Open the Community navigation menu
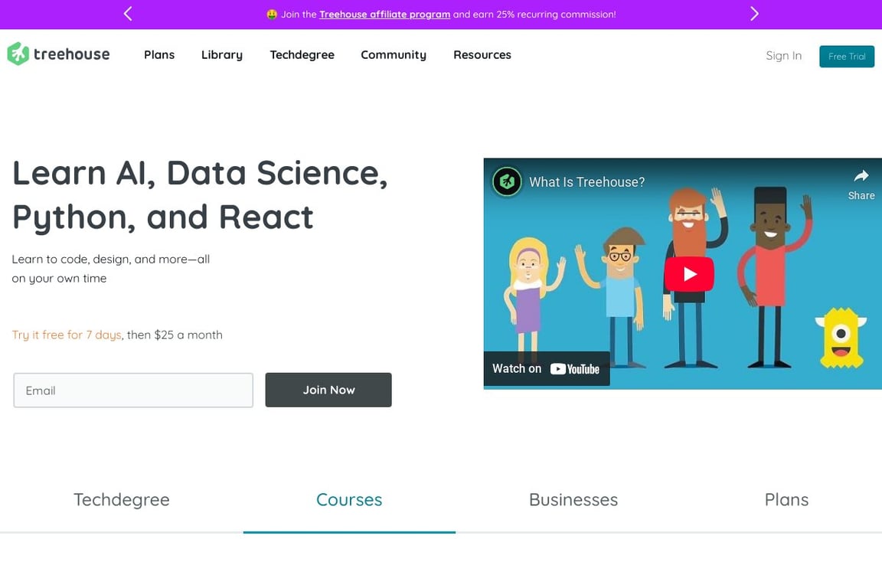The width and height of the screenshot is (882, 588). point(394,54)
